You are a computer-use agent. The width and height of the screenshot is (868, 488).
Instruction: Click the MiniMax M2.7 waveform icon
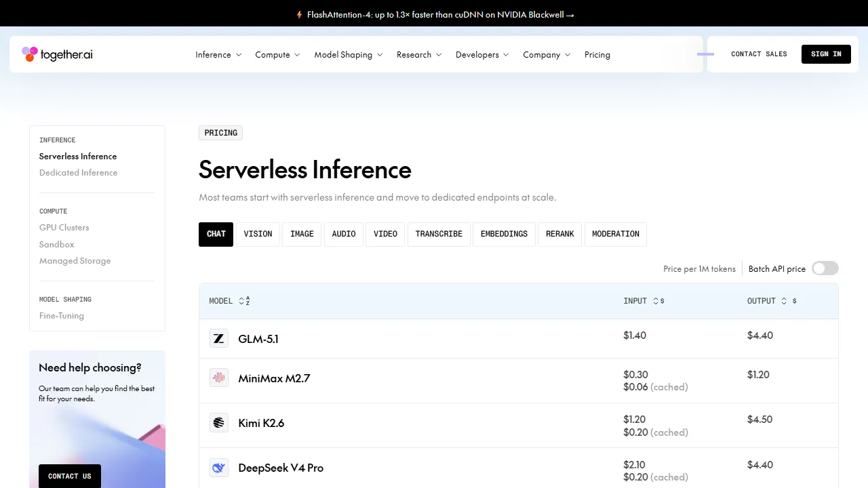pos(219,378)
